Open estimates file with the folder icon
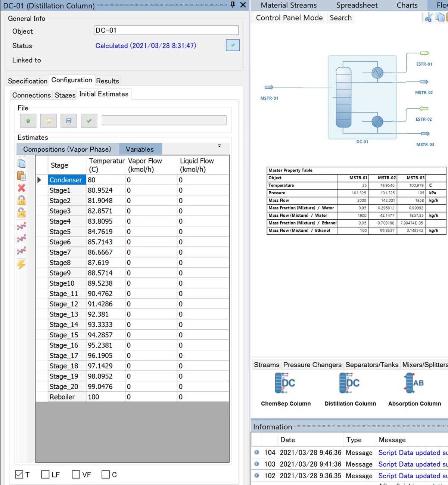448x485 pixels. 49,121
